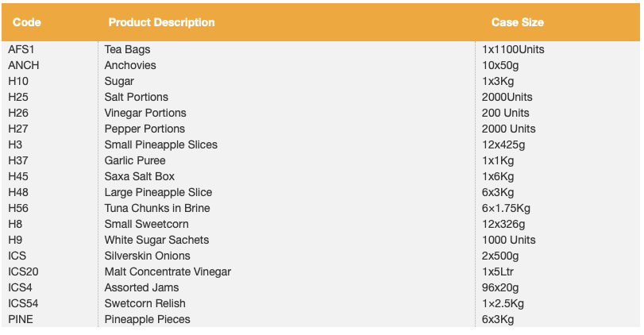The height and width of the screenshot is (335, 644).
Task: Click the 96x20g case size value
Action: point(500,287)
